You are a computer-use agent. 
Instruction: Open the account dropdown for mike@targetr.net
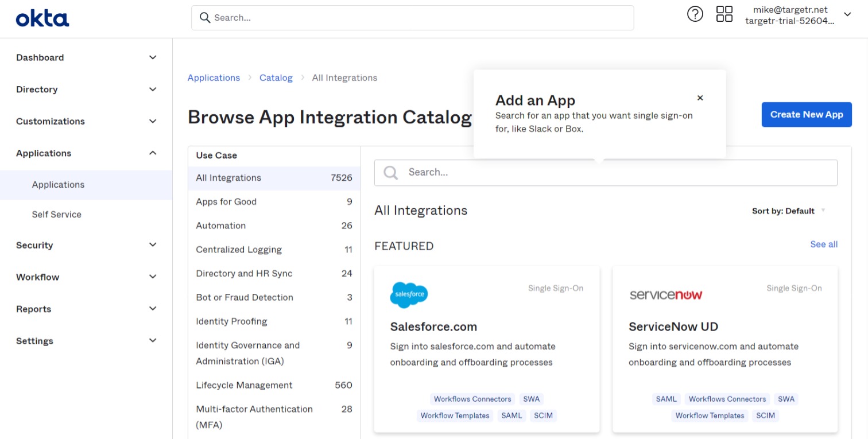pyautogui.click(x=847, y=14)
